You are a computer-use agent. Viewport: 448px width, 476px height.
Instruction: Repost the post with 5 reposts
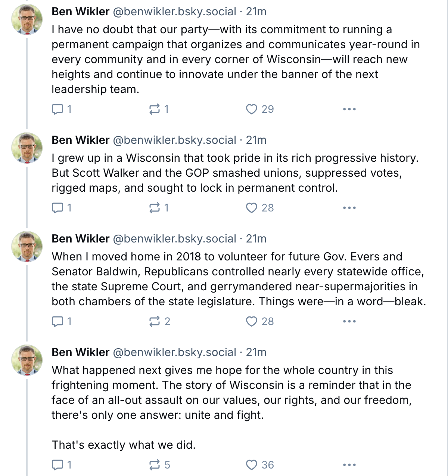pos(159,465)
